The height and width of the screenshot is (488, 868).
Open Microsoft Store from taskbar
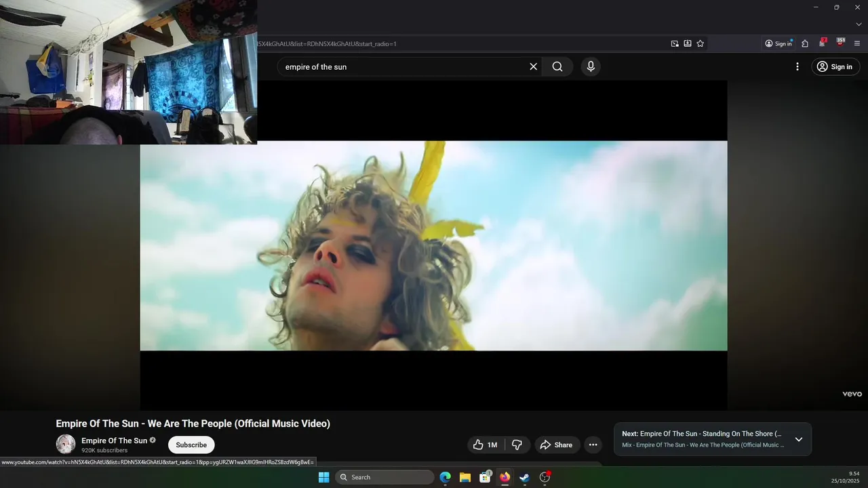click(x=485, y=477)
